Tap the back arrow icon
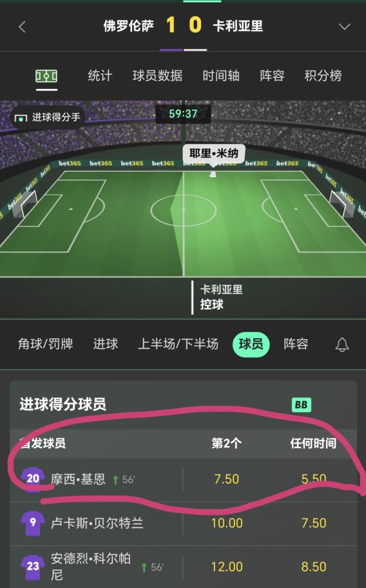Image resolution: width=366 pixels, height=588 pixels. [22, 26]
